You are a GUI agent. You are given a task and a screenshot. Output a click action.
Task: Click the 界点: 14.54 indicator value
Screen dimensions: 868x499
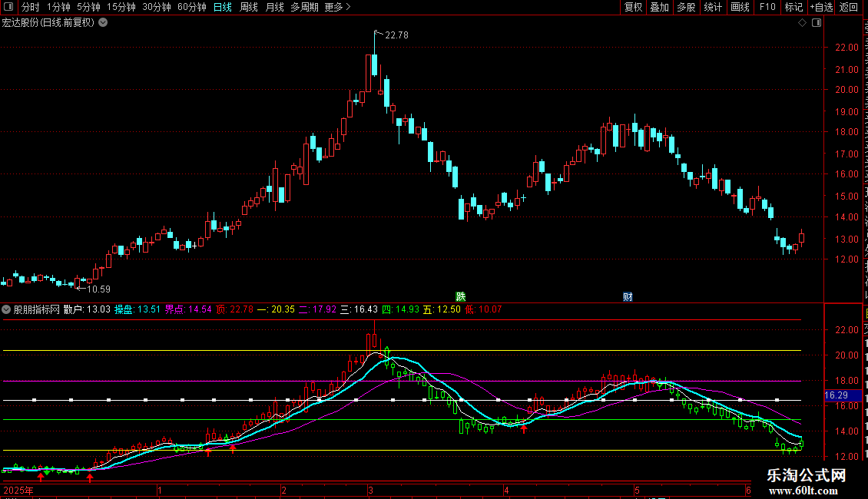tap(188, 310)
